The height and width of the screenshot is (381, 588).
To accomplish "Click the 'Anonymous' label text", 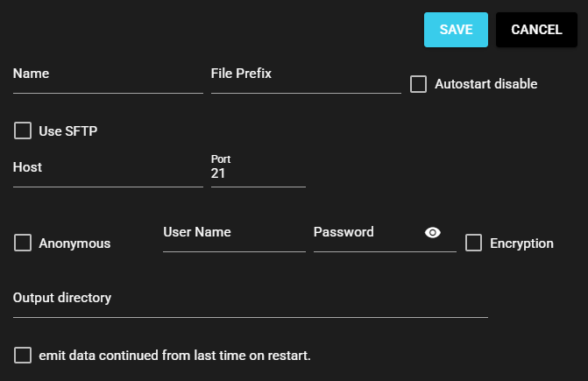I will point(74,243).
